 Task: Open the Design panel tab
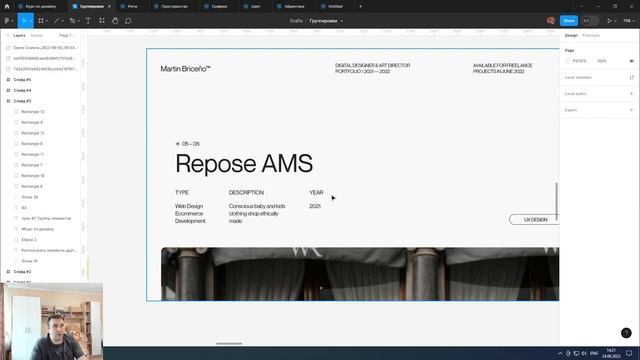[x=571, y=36]
